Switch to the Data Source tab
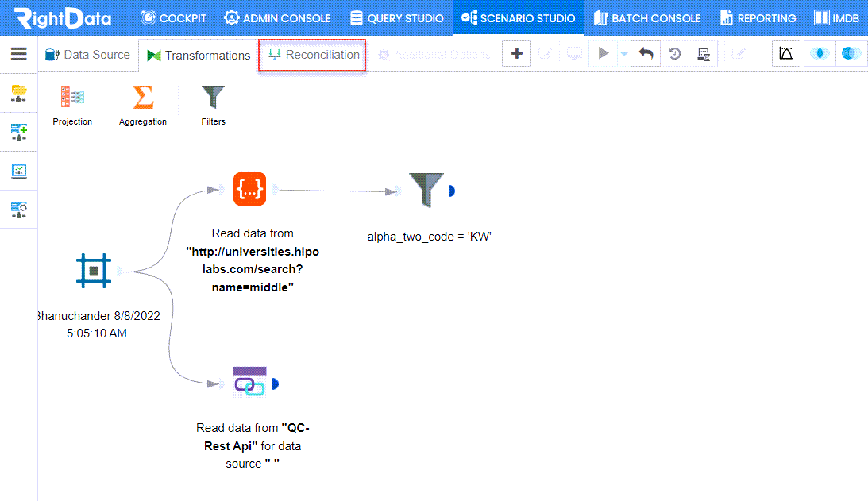The width and height of the screenshot is (868, 501). (87, 55)
